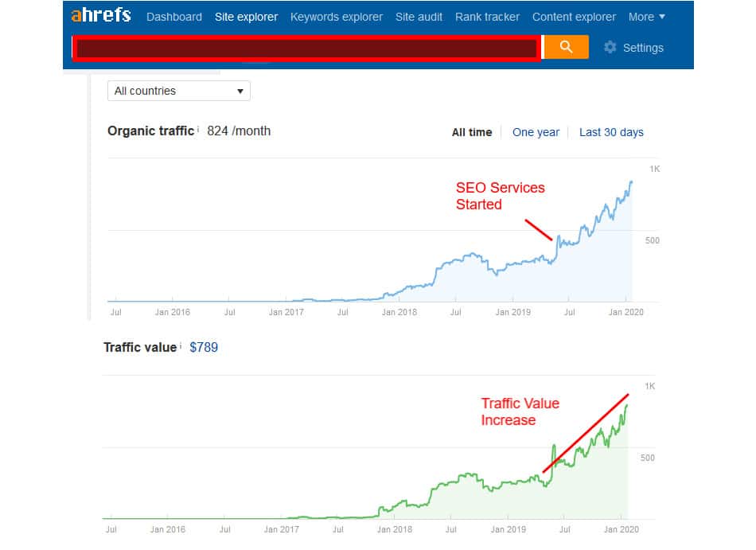Go to Keywords explorer
Viewport: 756px width, 550px height.
[x=336, y=17]
